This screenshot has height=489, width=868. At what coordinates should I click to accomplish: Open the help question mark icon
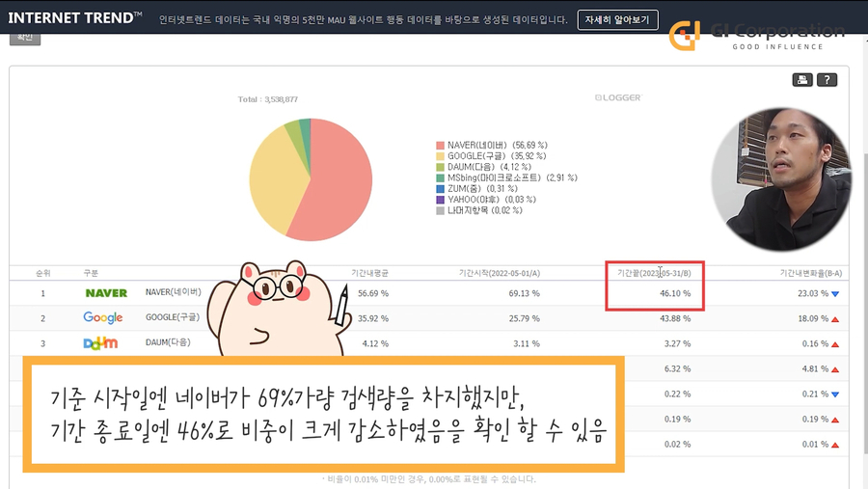tap(827, 80)
